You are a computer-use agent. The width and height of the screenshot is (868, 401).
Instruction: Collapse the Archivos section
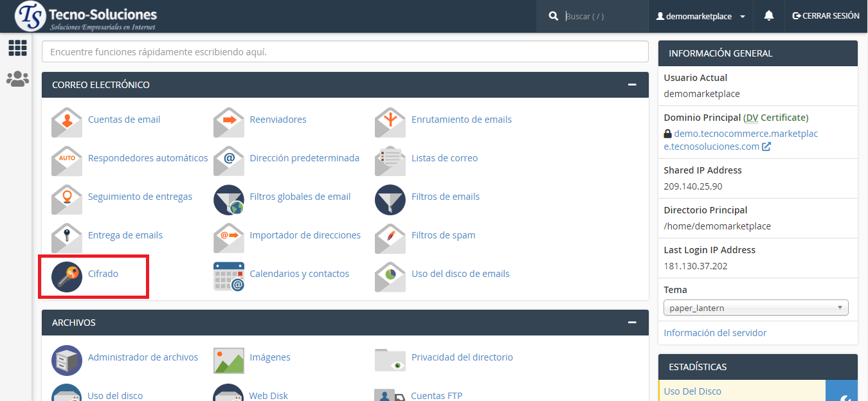tap(632, 323)
